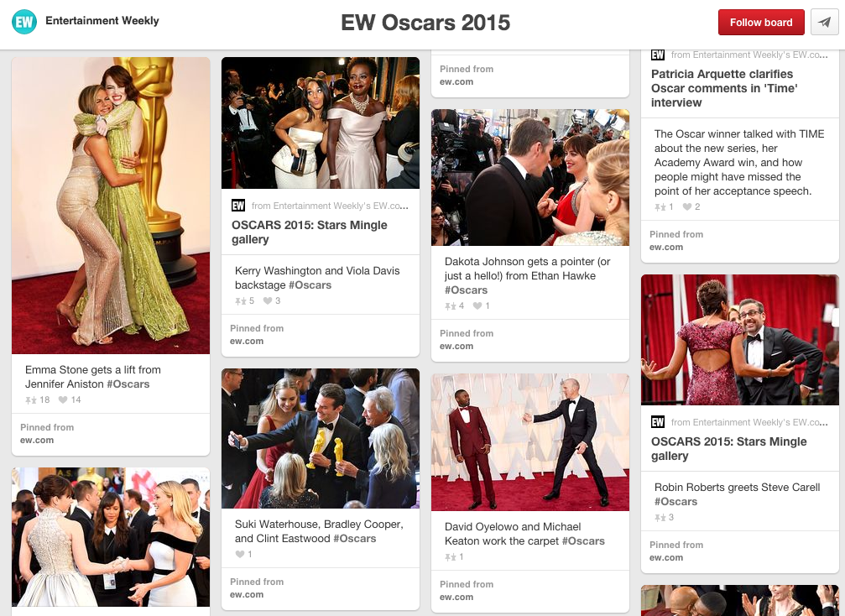Click the repin icon showing 5 on Kerry Washington pin

[240, 300]
